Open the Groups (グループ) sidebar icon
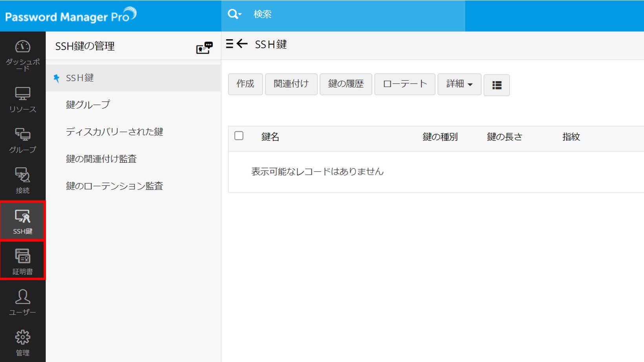This screenshot has height=362, width=644. [22, 140]
